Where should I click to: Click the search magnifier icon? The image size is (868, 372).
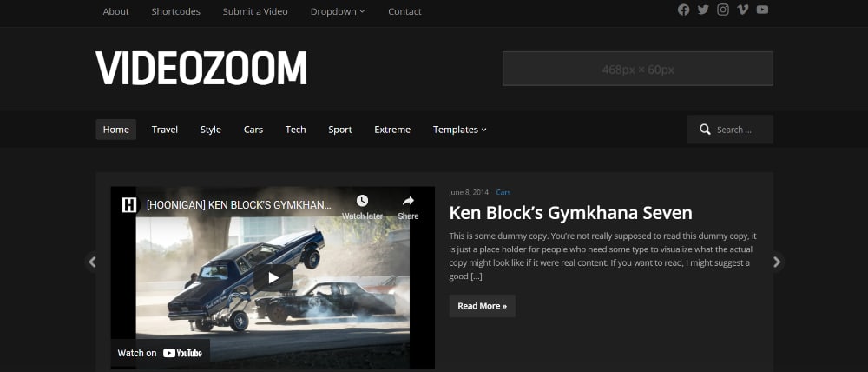click(705, 130)
